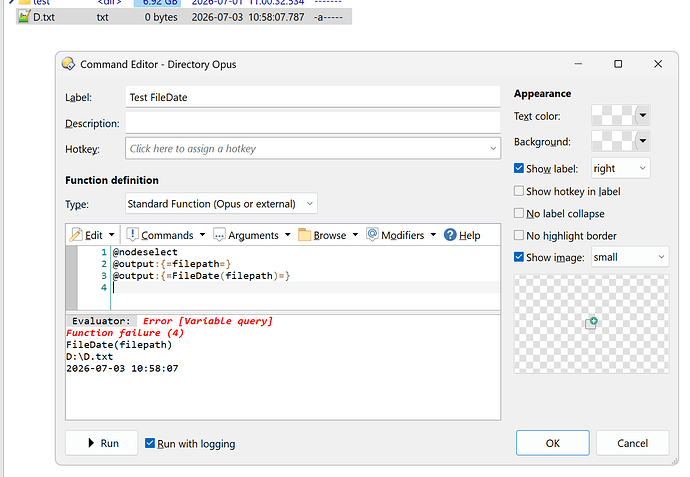Click the Run button
This screenshot has height=477, width=690.
(x=102, y=443)
